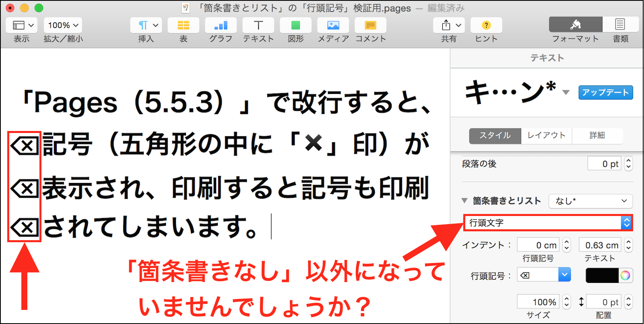Open the 表示 view options button

tap(22, 25)
